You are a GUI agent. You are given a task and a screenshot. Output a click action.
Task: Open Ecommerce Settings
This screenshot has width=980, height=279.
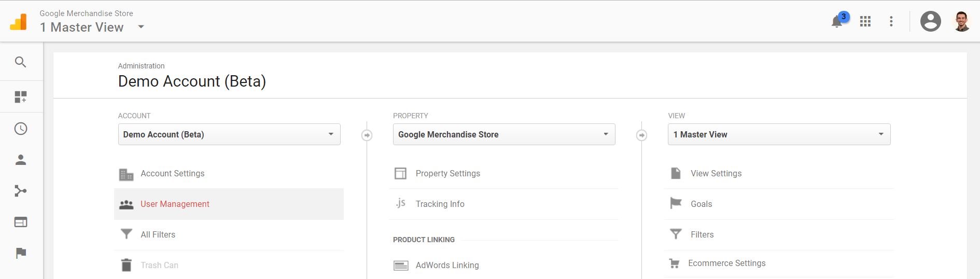point(726,263)
